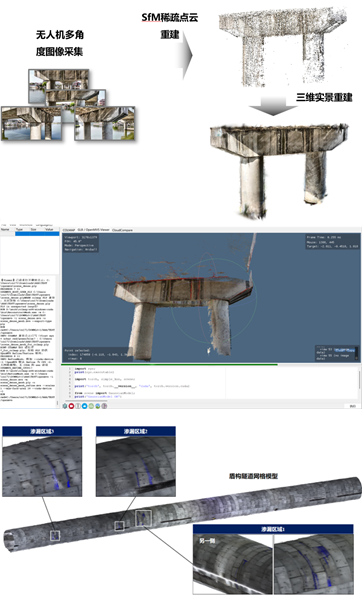Switch to the GLB / OpenMVS Viewer tab
Screen dimensions: 362x595
93,230
